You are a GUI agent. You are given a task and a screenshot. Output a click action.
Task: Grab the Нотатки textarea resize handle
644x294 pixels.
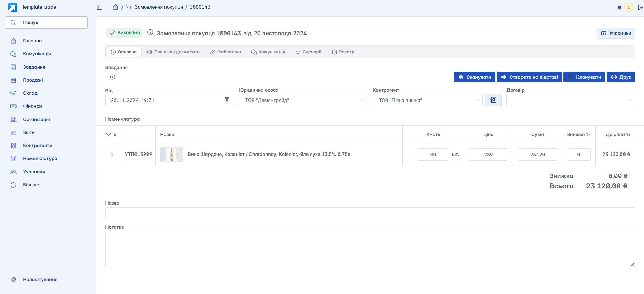pyautogui.click(x=632, y=265)
